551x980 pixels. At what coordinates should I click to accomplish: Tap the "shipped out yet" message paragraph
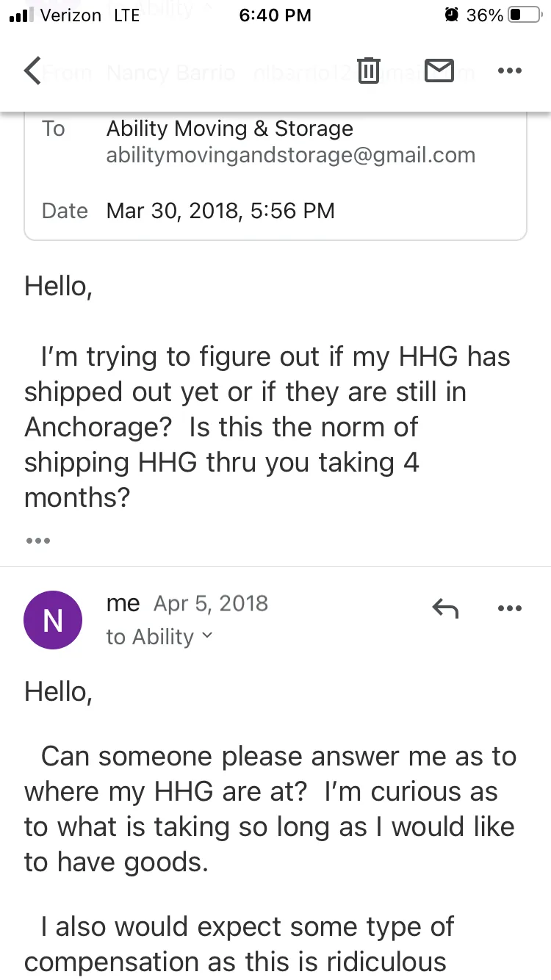[267, 427]
